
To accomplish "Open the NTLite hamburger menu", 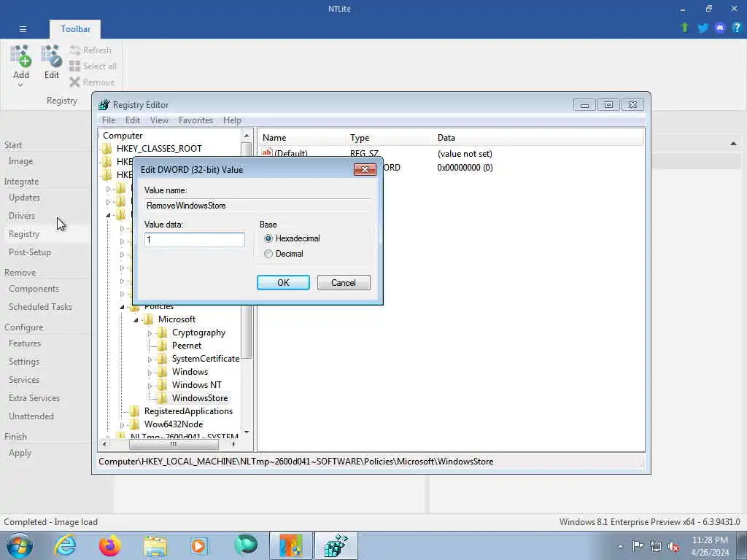I will (23, 29).
